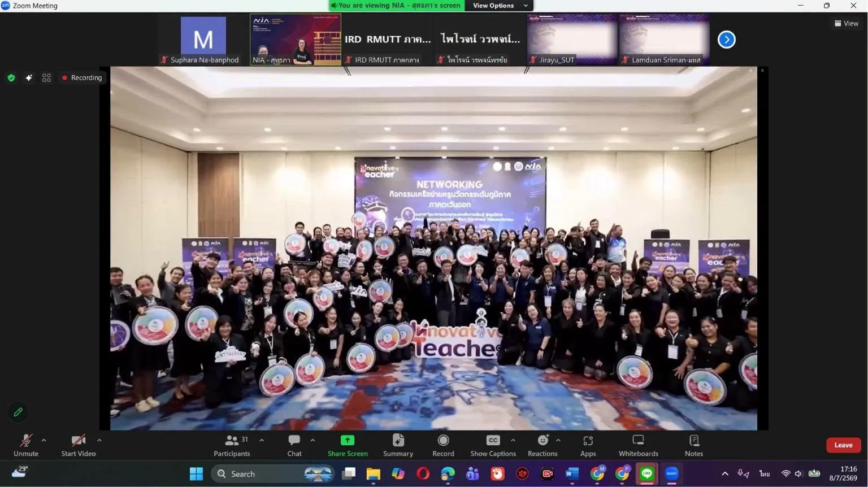Open the Opera browser from the taskbar
The image size is (868, 487).
click(x=423, y=473)
